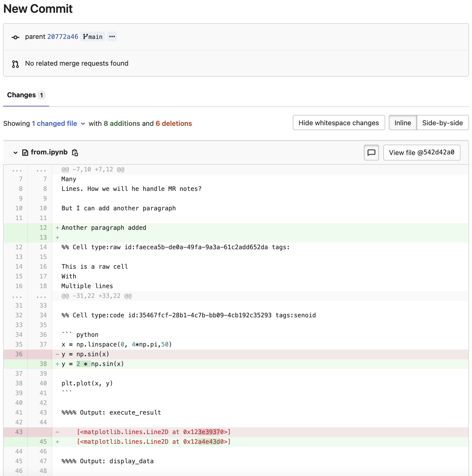Expand context lines at the second hunk gutter
The height and width of the screenshot is (476, 472).
click(x=17, y=296)
